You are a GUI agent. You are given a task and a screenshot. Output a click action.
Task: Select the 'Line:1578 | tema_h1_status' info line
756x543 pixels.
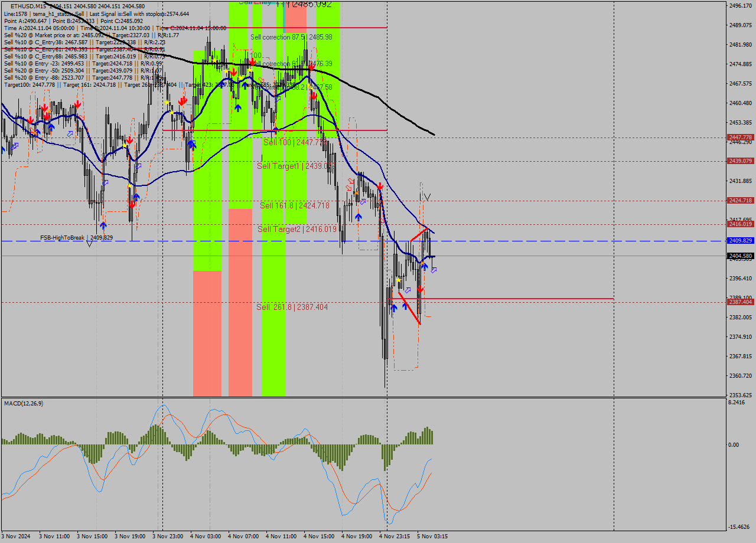coord(97,14)
